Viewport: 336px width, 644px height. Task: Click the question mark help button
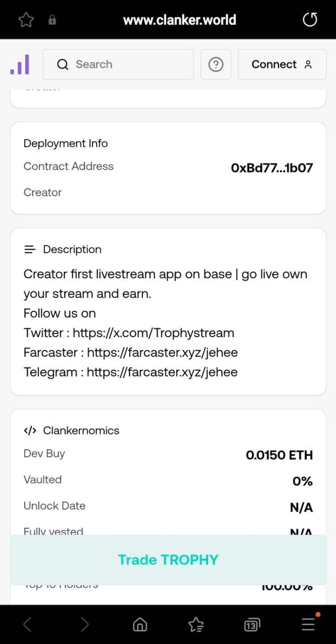(x=216, y=64)
